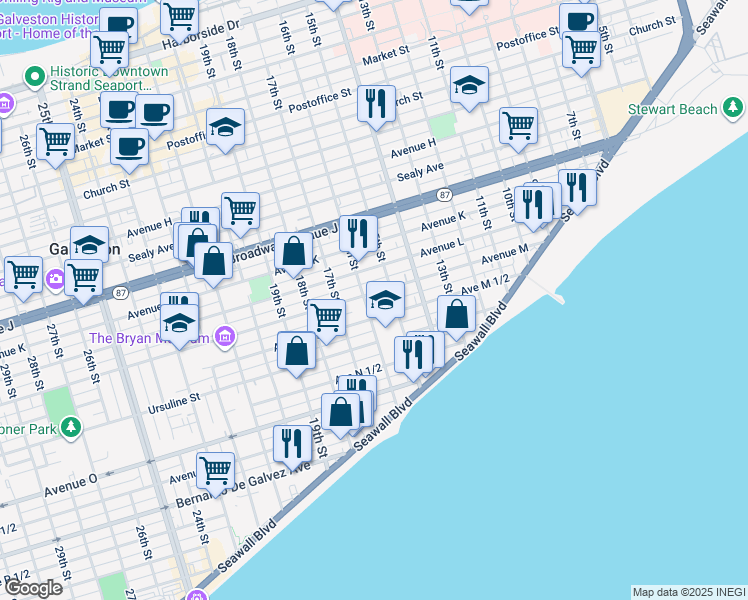Click the coffee cup marker in top-right corner
Image resolution: width=748 pixels, height=600 pixels.
(577, 21)
